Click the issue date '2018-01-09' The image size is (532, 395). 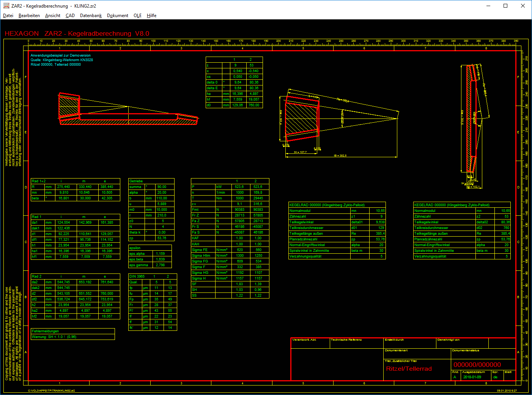(x=472, y=377)
